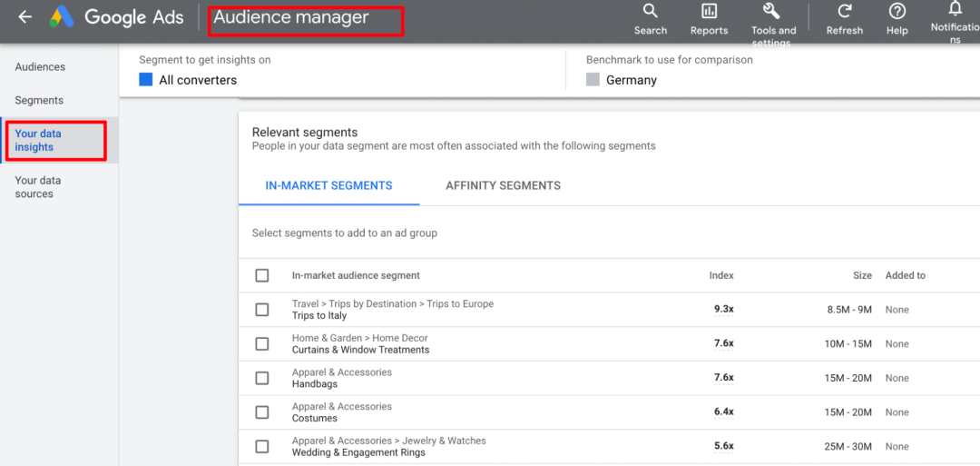The height and width of the screenshot is (466, 980).
Task: Toggle the select-all header checkbox
Action: pyautogui.click(x=262, y=275)
